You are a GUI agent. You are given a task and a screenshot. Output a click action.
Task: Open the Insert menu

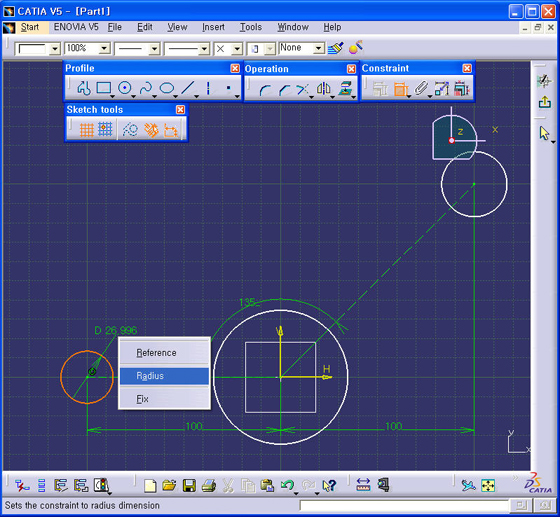213,27
